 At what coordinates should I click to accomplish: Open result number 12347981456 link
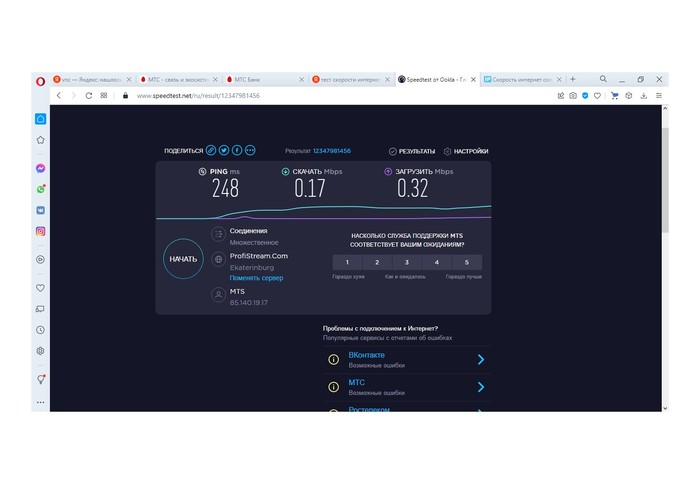[x=332, y=151]
